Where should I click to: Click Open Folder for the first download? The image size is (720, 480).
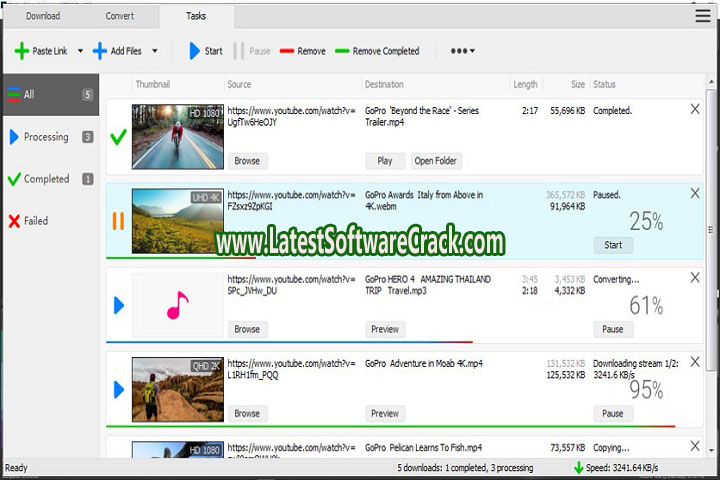(x=436, y=160)
